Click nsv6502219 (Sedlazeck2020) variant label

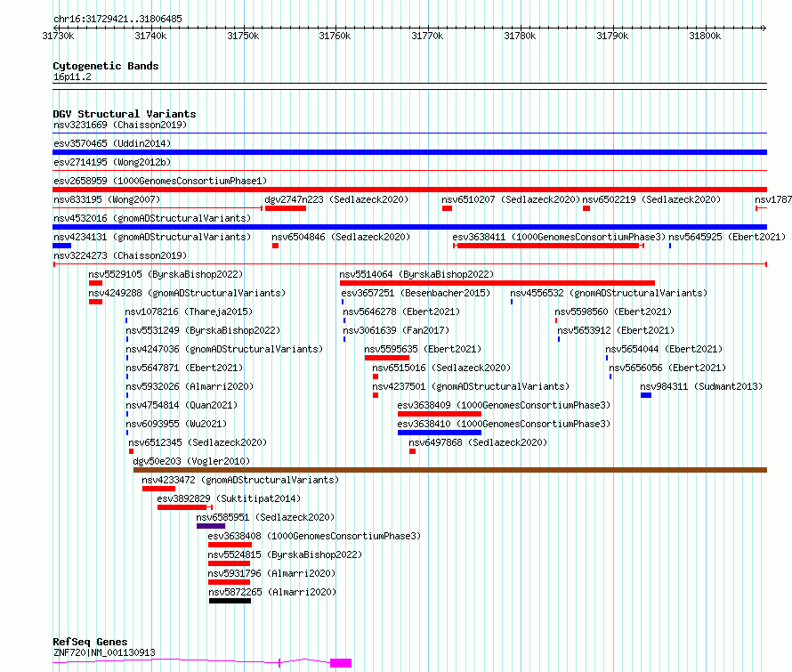pyautogui.click(x=651, y=199)
